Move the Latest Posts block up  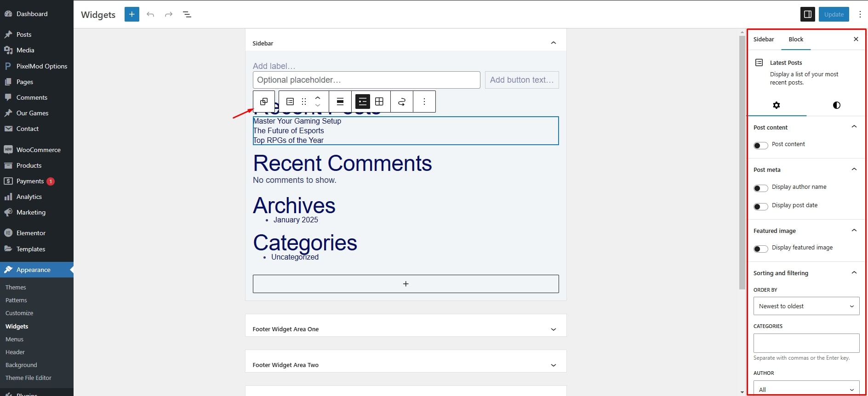point(318,97)
